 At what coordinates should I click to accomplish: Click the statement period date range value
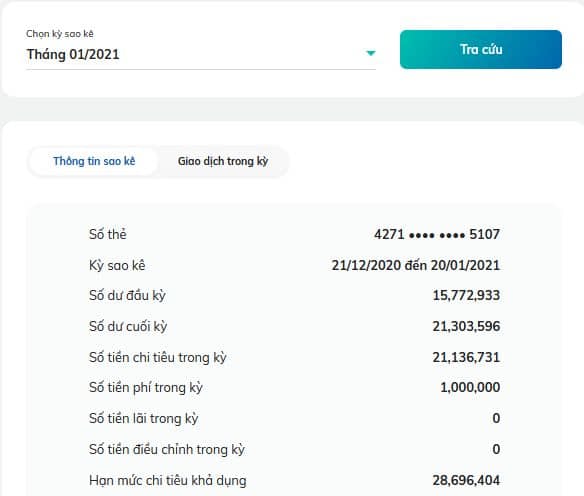pos(416,265)
